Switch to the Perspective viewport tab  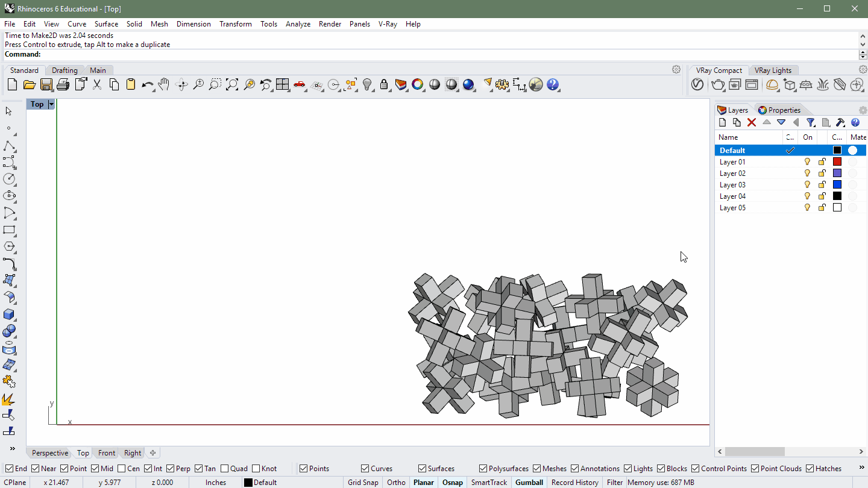(50, 453)
